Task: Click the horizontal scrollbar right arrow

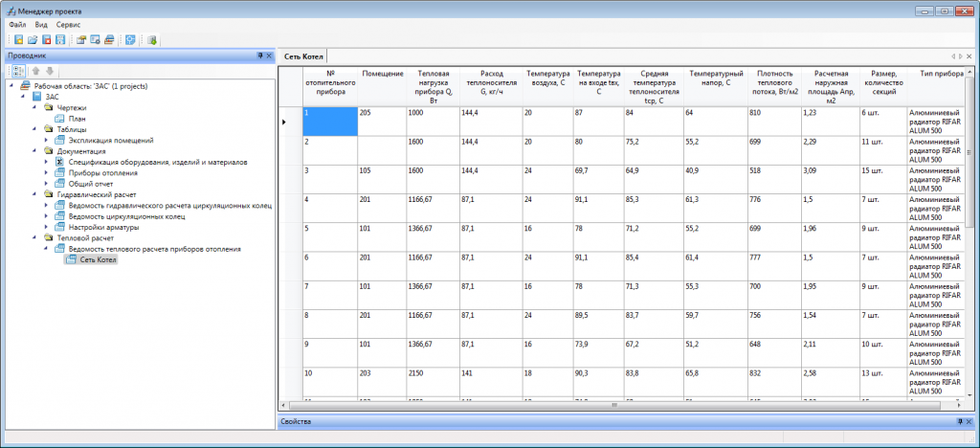Action: (960, 406)
